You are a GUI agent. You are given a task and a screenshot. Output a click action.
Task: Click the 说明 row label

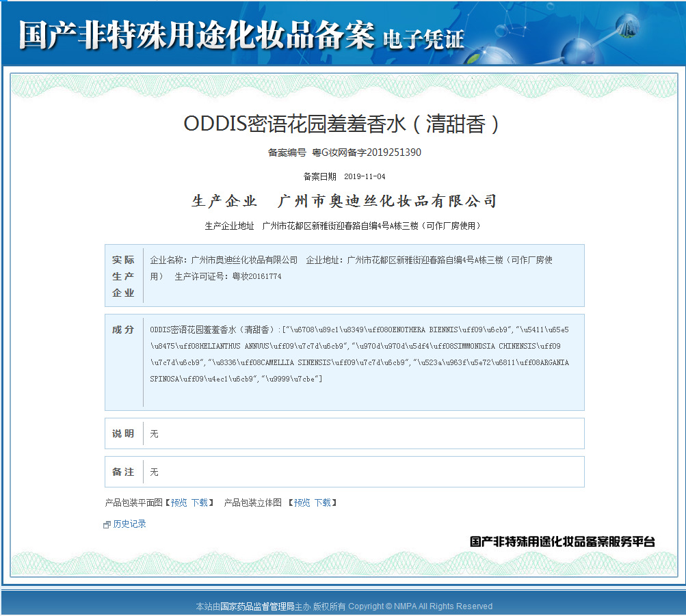123,433
